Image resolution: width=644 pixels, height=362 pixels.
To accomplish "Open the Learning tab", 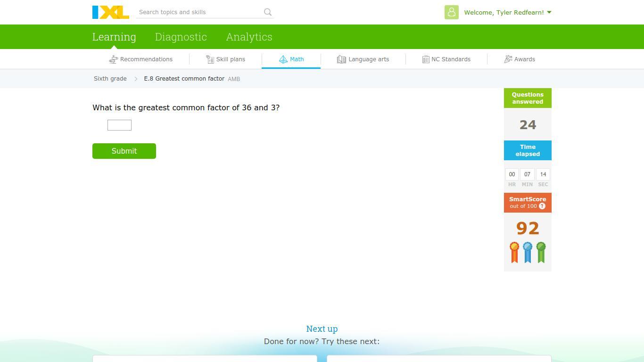I will 114,37.
